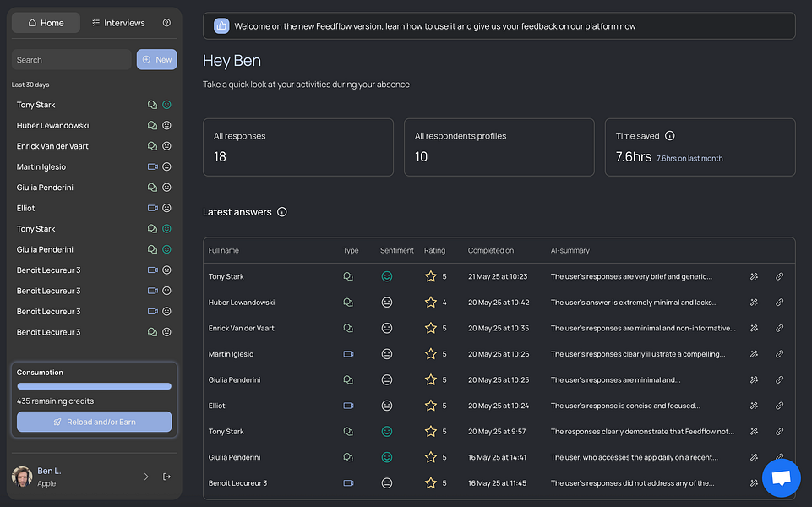Viewport: 812px width, 507px height.
Task: Click the Consumption credits progress bar
Action: (x=94, y=386)
